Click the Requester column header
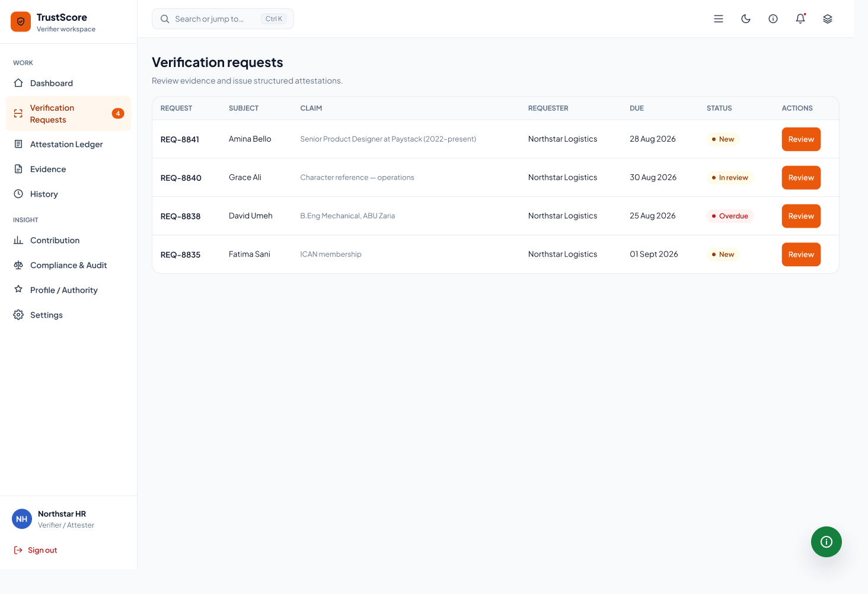Screen dimensions: 868x594 point(548,108)
